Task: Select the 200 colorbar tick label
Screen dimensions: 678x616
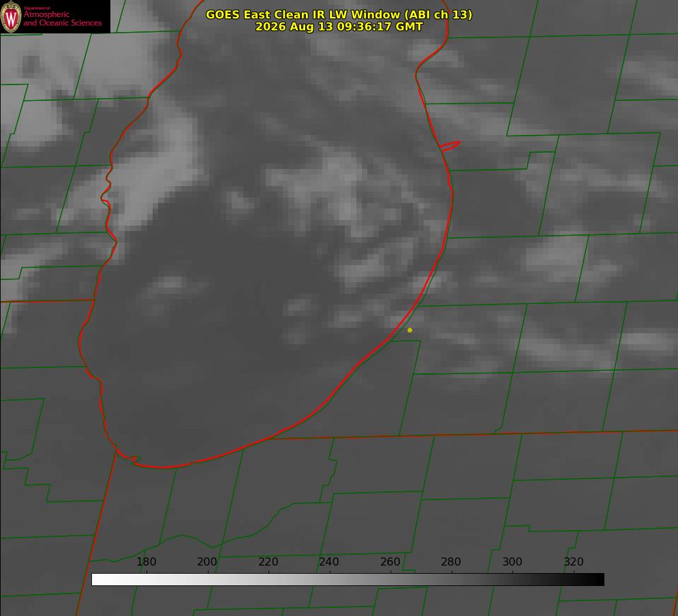Action: (207, 561)
